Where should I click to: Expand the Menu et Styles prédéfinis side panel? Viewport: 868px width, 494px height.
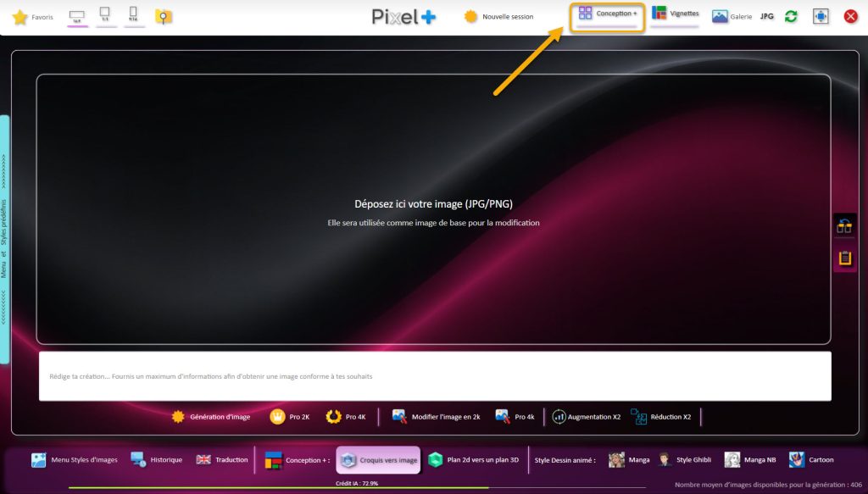click(4, 240)
